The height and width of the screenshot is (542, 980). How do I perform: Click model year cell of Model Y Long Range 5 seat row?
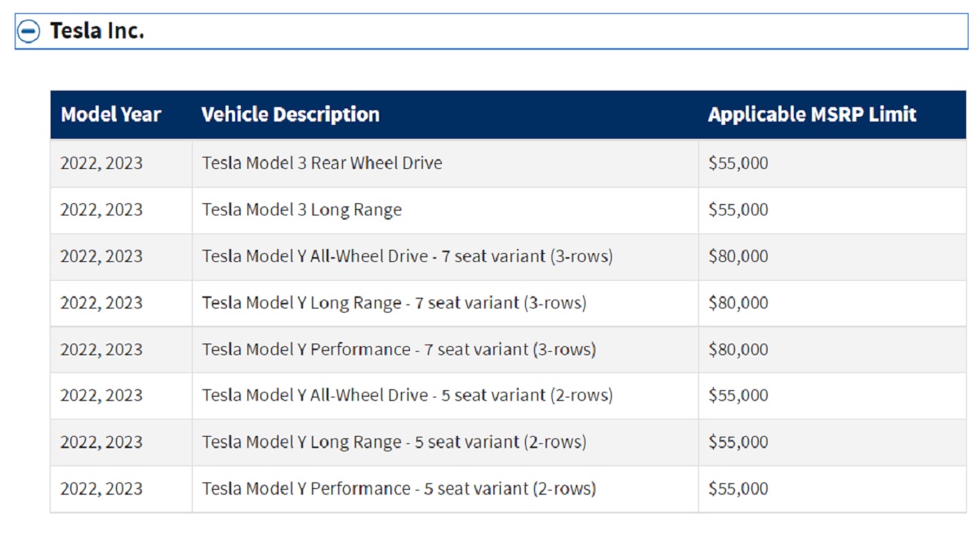pyautogui.click(x=101, y=442)
